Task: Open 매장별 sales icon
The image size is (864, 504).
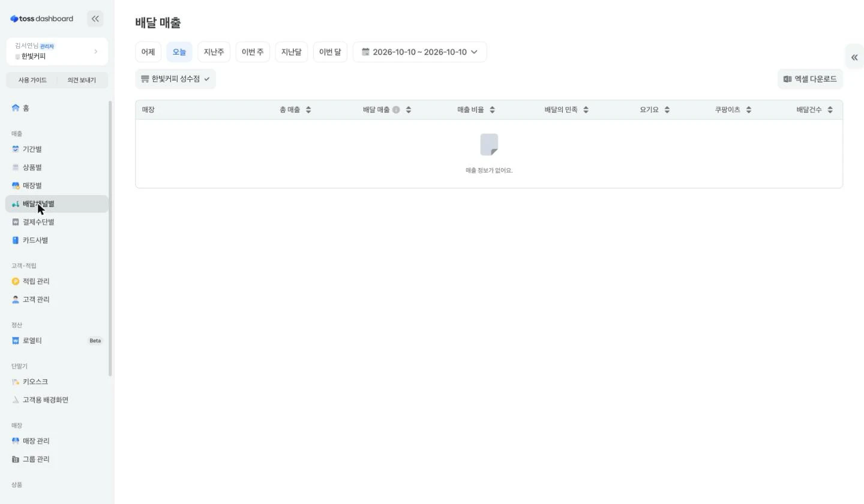Action: click(x=16, y=185)
